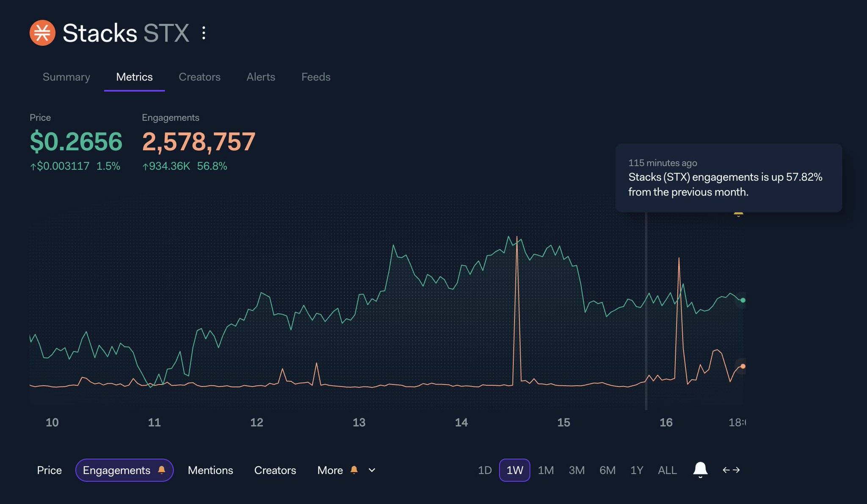This screenshot has width=867, height=504.
Task: Toggle the Engagements metric pill
Action: [x=116, y=470]
